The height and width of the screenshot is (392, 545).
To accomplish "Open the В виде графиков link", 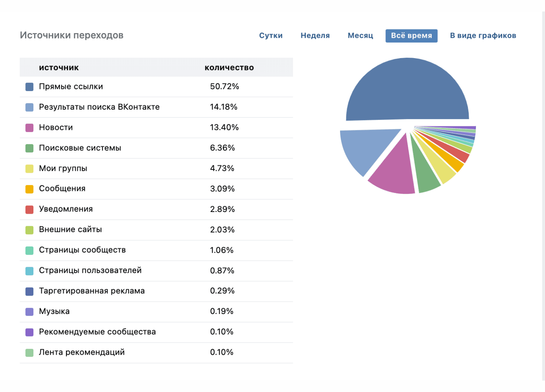I will coord(483,36).
